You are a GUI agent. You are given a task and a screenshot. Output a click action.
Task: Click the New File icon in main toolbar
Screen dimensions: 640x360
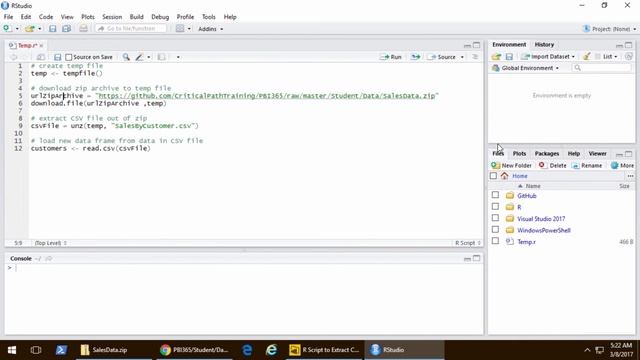[7, 29]
